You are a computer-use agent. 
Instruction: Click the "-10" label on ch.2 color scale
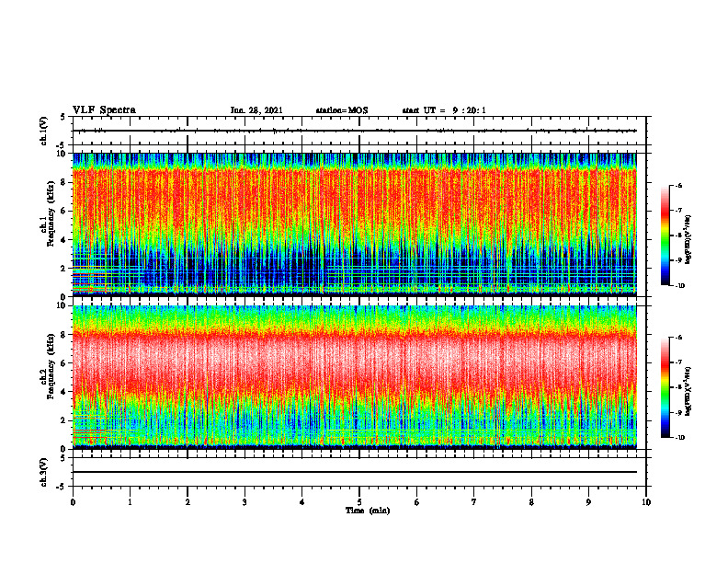[x=680, y=437]
